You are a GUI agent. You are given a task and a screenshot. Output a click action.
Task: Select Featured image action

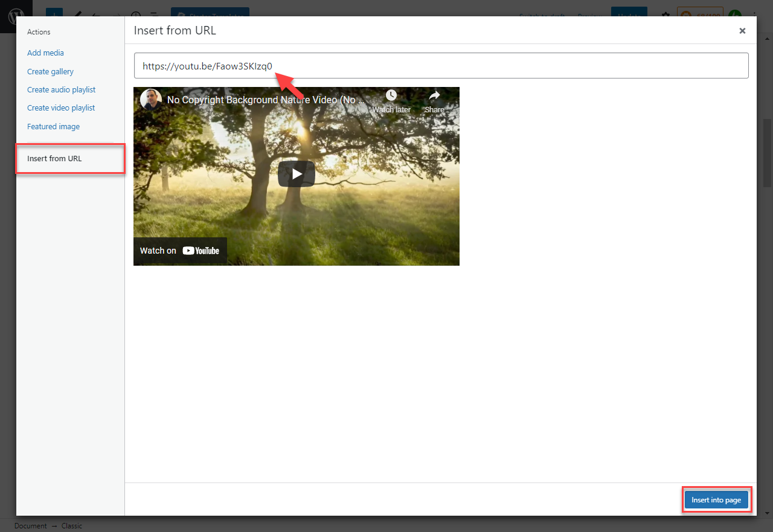pyautogui.click(x=53, y=126)
